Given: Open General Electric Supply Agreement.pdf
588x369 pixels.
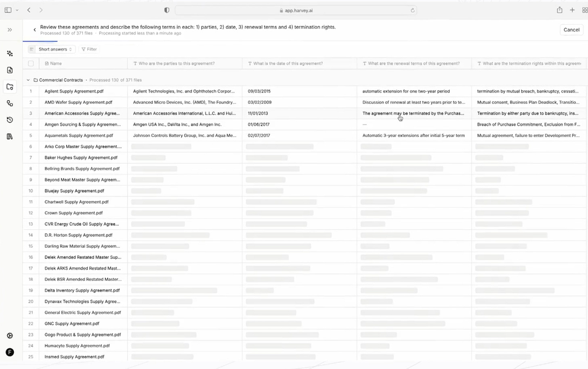Looking at the screenshot, I should pyautogui.click(x=83, y=312).
